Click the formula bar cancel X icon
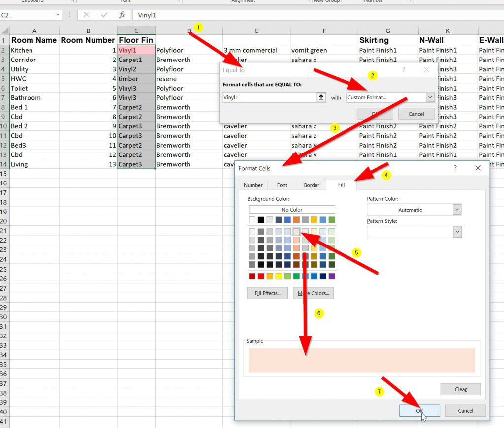 (x=87, y=15)
